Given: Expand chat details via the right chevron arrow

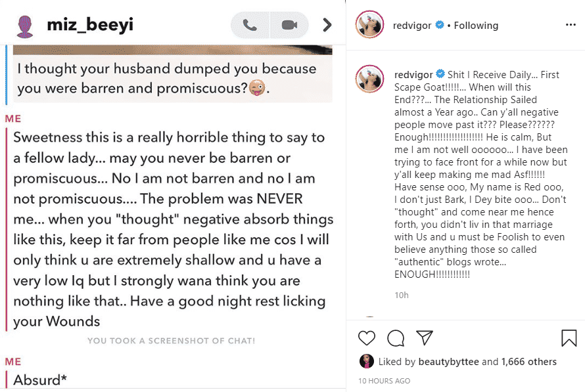Looking at the screenshot, I should point(327,24).
